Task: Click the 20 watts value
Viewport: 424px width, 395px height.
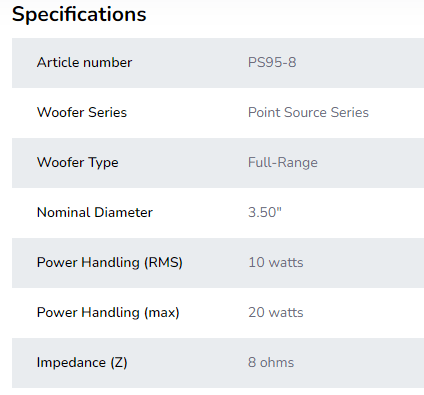Action: (x=276, y=313)
